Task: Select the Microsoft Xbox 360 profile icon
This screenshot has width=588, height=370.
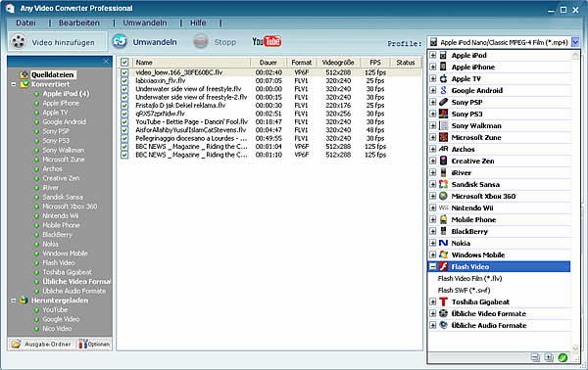Action: click(443, 196)
